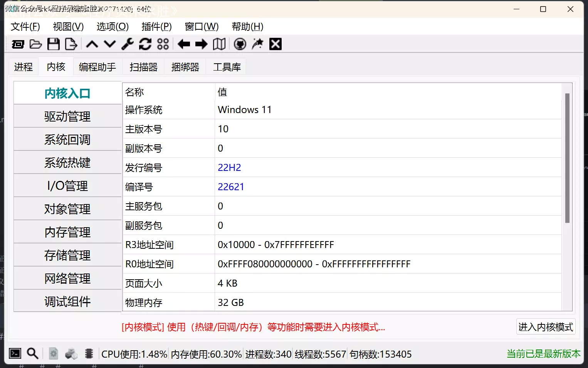Image resolution: width=588 pixels, height=368 pixels.
Task: Open the 插件(P) menu
Action: 156,27
